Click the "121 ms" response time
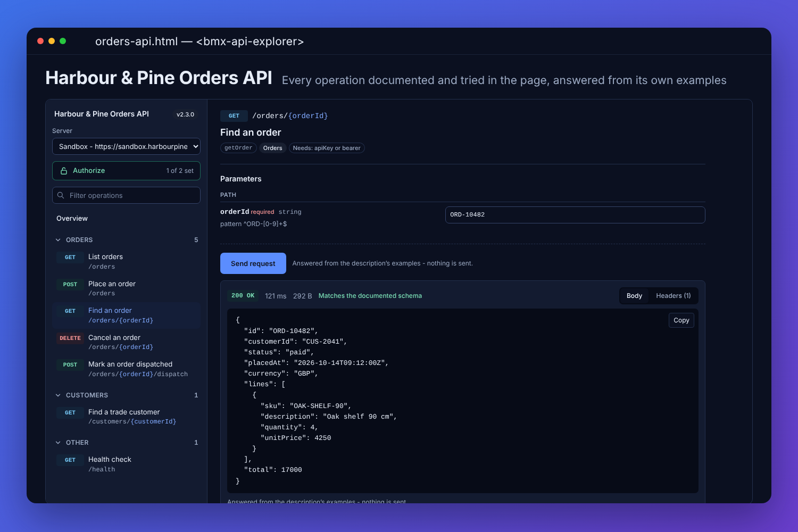This screenshot has width=798, height=532. tap(276, 296)
